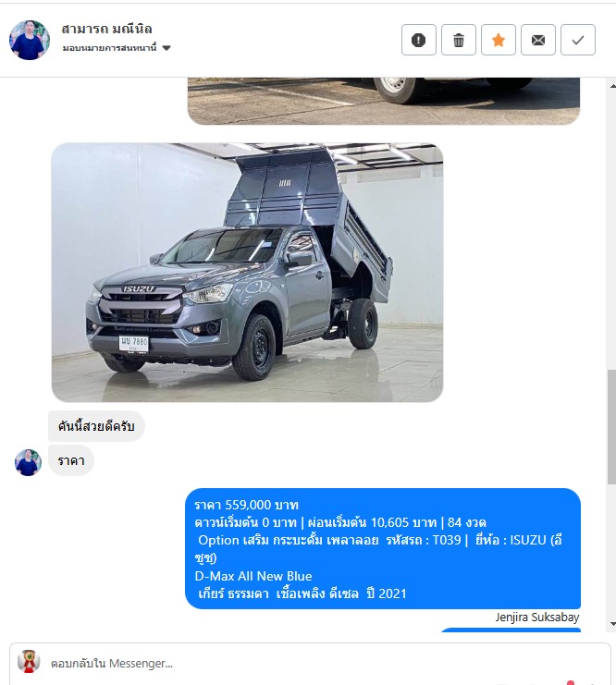Screen dimensions: 616x685
Task: Click the sender avatar next to ราคา message
Action: (28, 462)
